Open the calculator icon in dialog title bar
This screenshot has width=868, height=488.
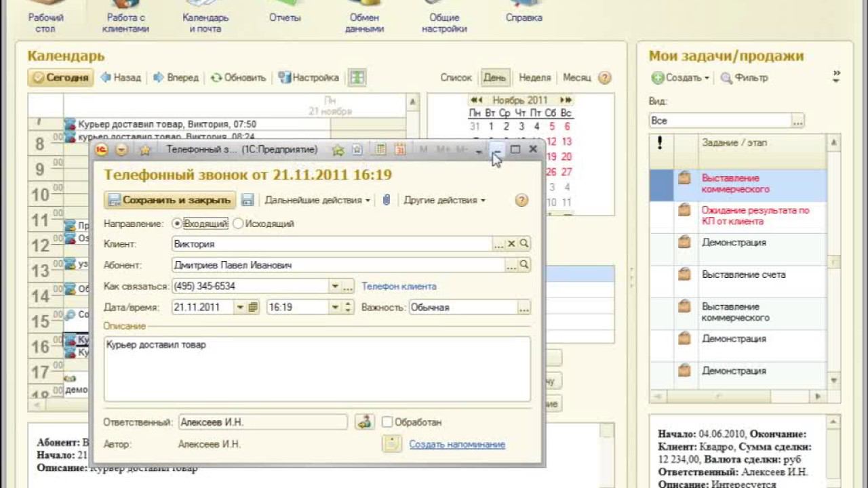click(x=381, y=150)
